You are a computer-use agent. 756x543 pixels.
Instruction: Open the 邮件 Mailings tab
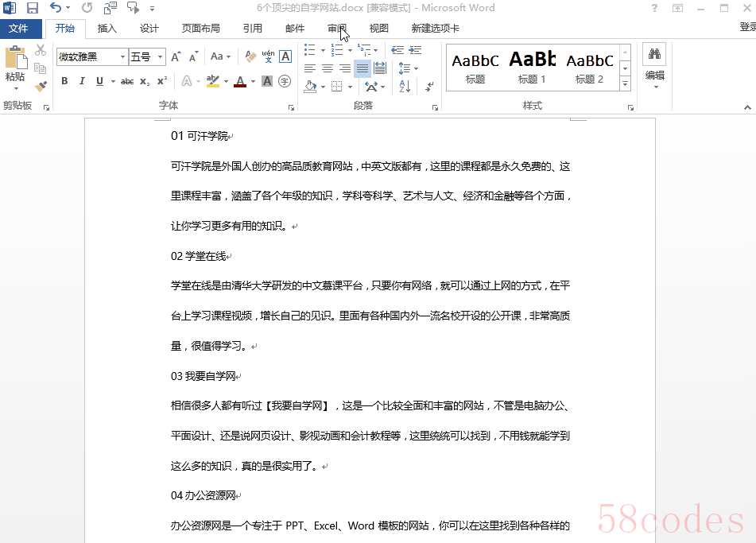point(295,29)
